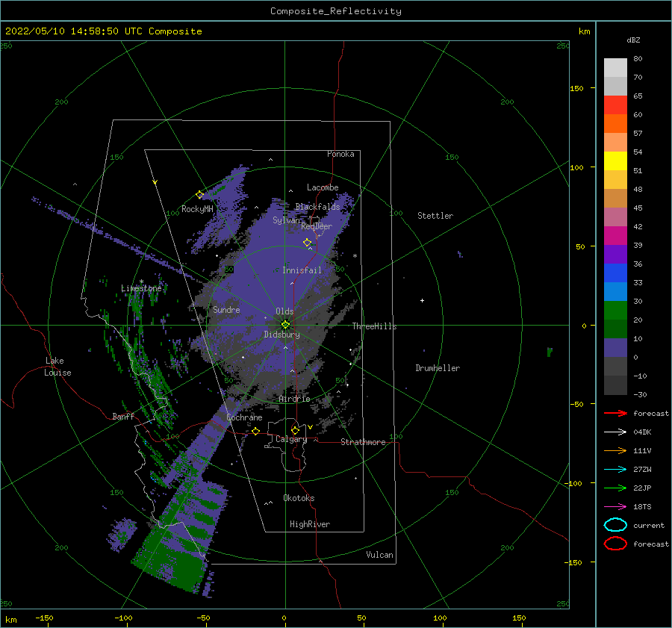Click the red forecast arrow in legend
This screenshot has height=628, width=672.
coord(615,413)
